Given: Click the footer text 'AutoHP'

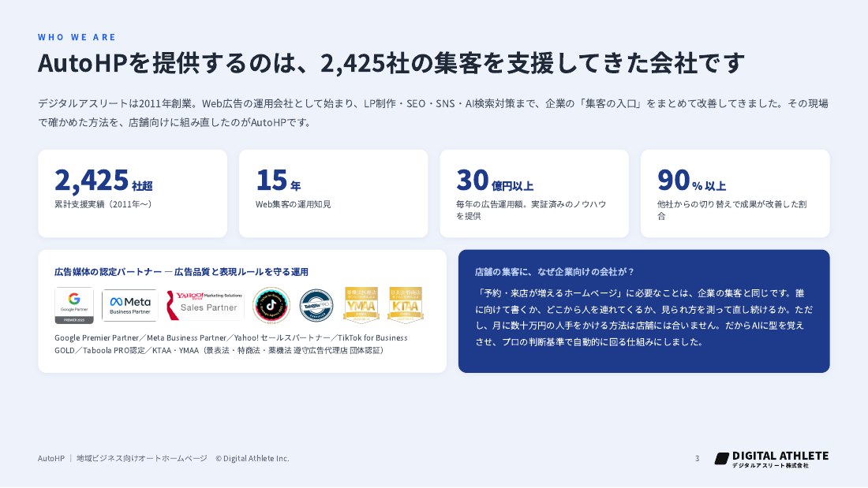Looking at the screenshot, I should pos(51,458).
